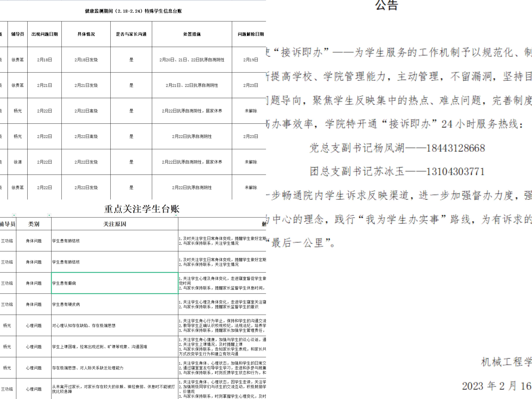Click the title 重点关注学生台账

click(x=142, y=209)
